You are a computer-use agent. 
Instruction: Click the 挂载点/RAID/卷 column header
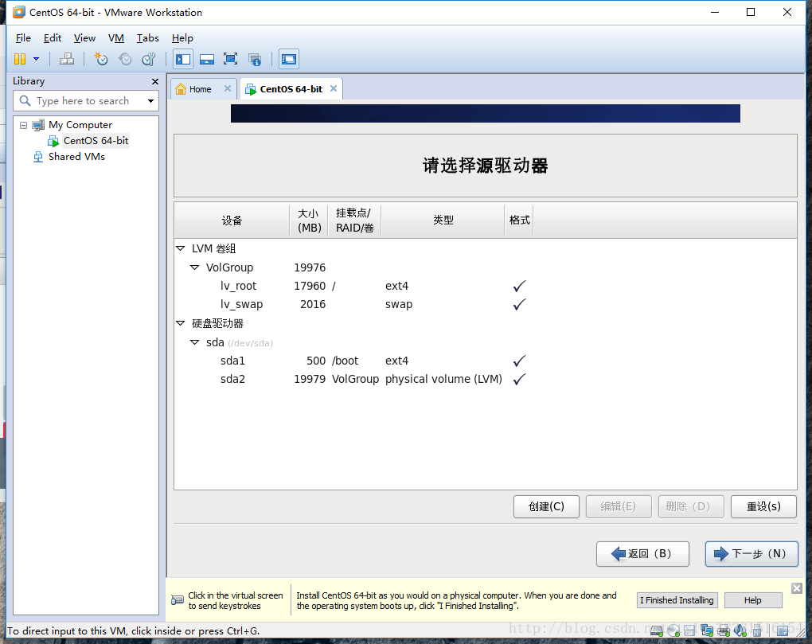coord(355,220)
